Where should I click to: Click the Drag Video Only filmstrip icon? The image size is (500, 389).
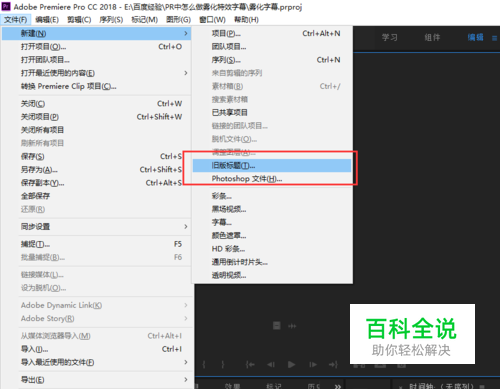[x=276, y=326]
